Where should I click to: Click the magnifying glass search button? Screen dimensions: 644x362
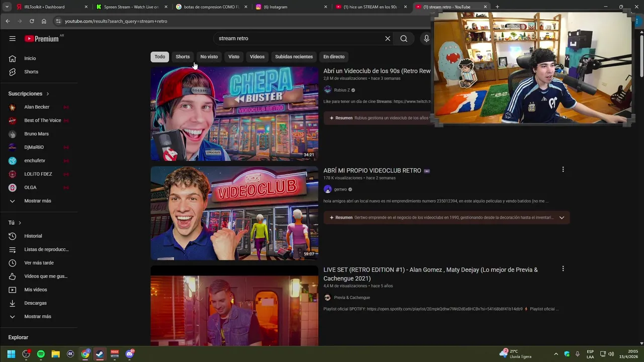pos(404,39)
